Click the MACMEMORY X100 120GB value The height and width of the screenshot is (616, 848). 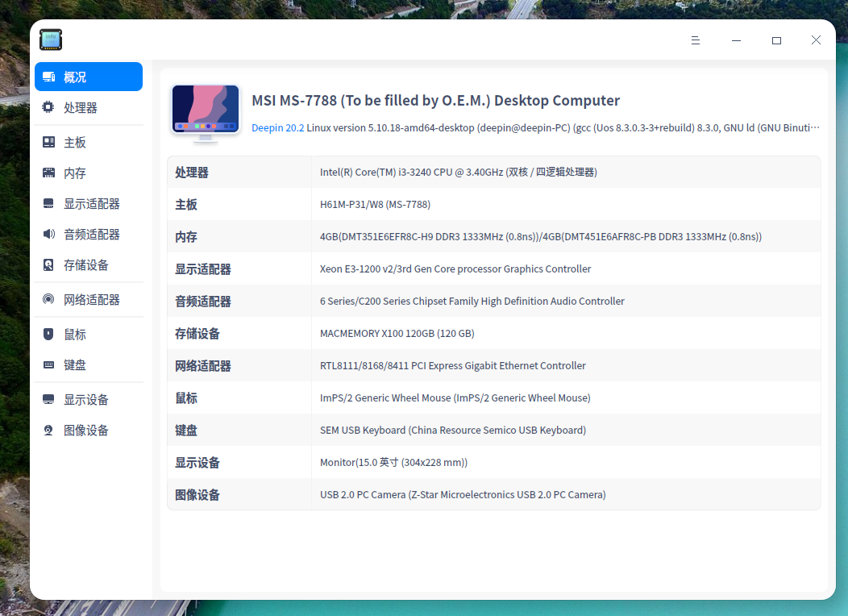397,333
